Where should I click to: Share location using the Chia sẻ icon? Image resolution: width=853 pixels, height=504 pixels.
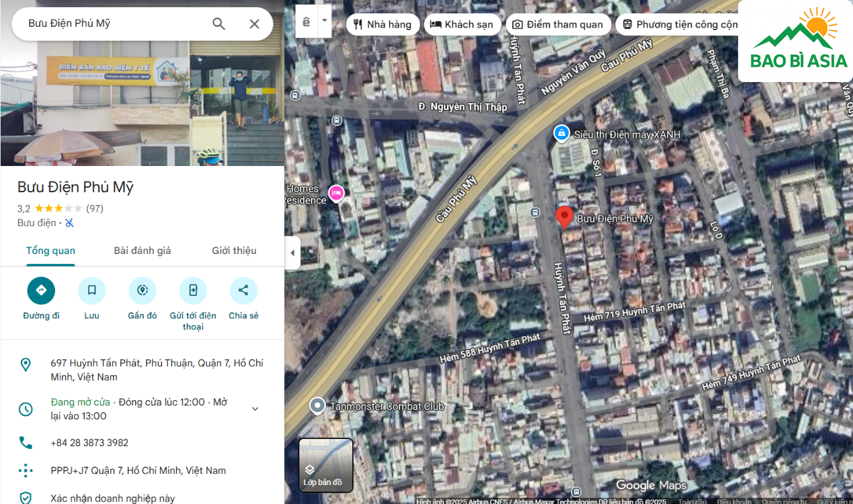coord(243,291)
